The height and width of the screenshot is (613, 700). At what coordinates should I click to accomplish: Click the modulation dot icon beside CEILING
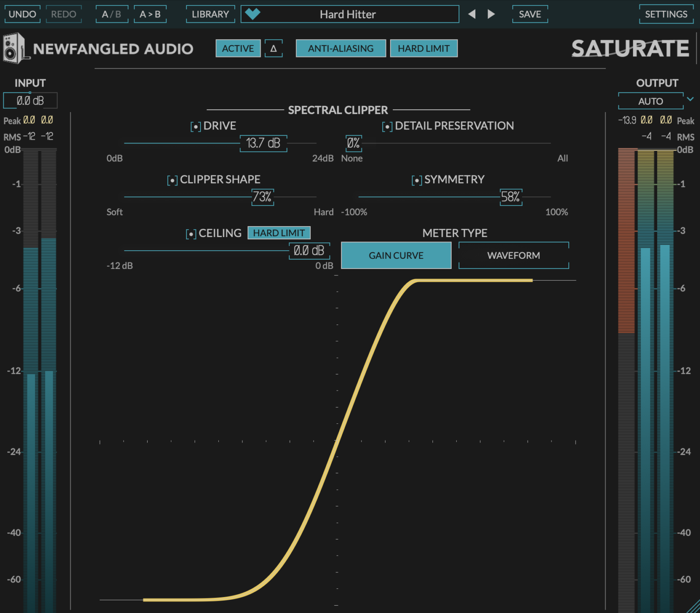(x=191, y=233)
